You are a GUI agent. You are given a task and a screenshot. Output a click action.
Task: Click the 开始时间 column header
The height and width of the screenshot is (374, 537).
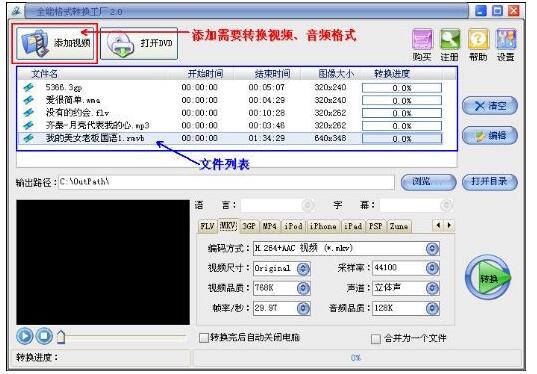(x=205, y=74)
